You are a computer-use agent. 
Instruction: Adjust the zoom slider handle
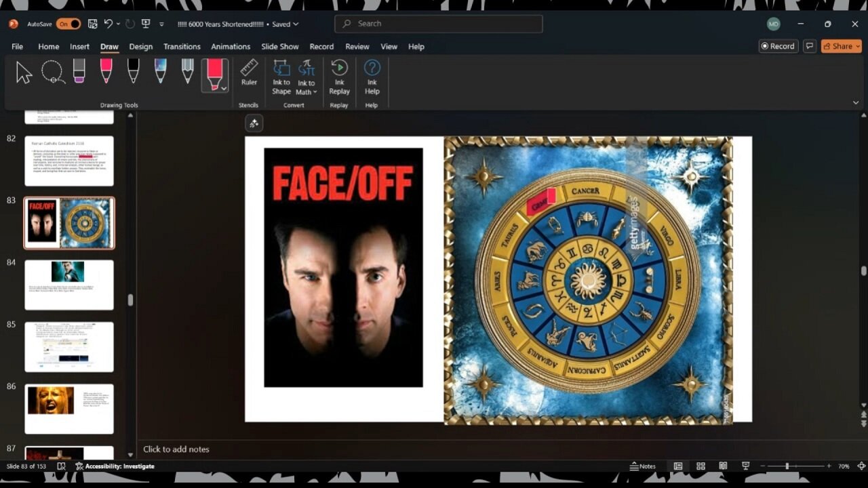[787, 466]
